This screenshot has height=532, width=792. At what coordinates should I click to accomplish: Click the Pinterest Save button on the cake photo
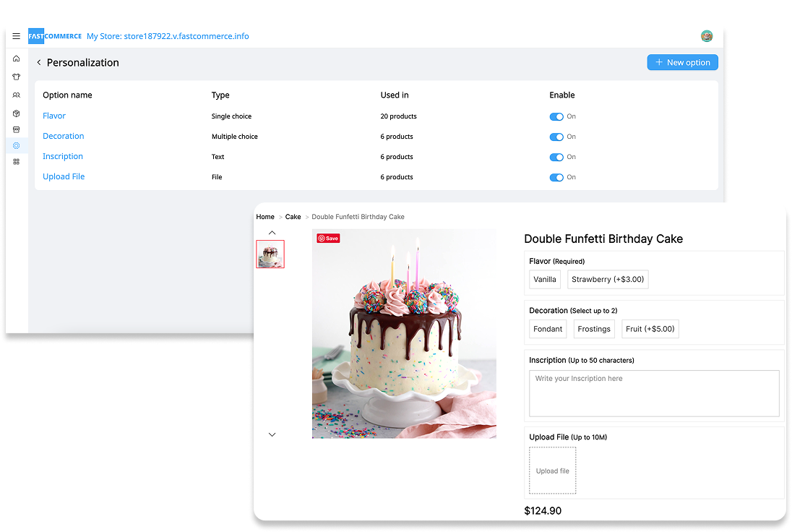328,237
